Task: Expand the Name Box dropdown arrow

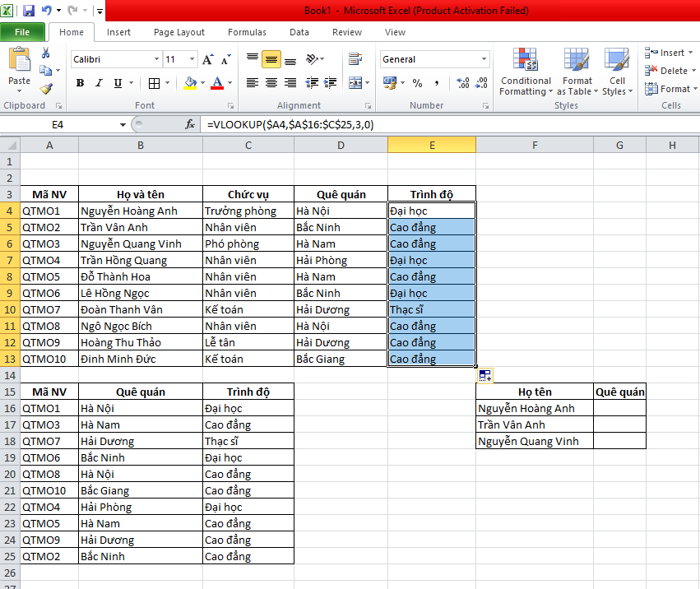Action: pos(123,124)
